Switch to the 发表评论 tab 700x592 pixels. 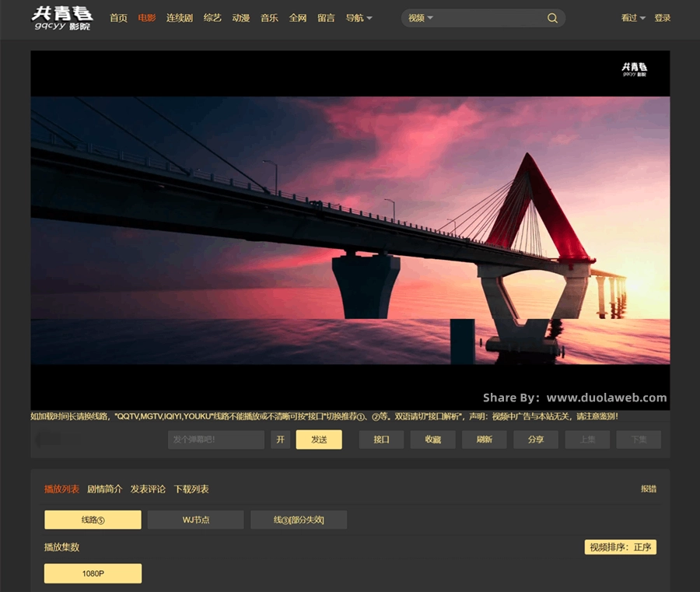[148, 489]
